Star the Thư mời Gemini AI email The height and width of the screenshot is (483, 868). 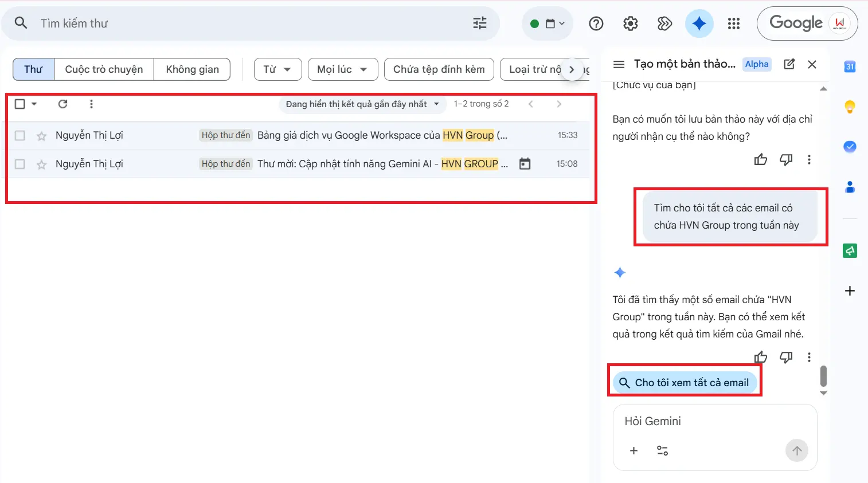click(x=41, y=164)
